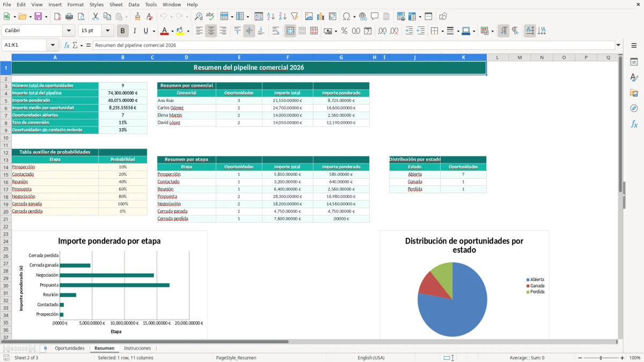Export the sheet as PDF
Image resolution: width=644 pixels, height=362 pixels.
[x=57, y=17]
